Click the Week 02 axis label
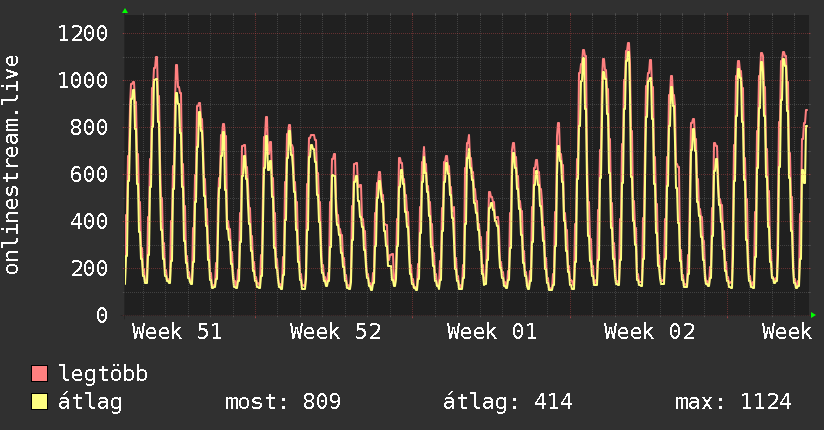Screen dimensions: 824x430 click(x=649, y=332)
